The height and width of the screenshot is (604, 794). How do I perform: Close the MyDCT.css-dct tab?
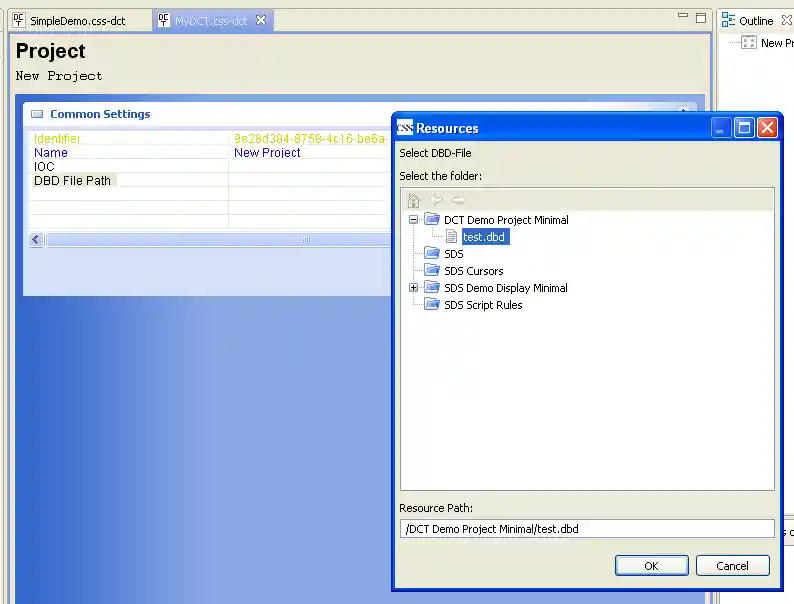[x=261, y=21]
